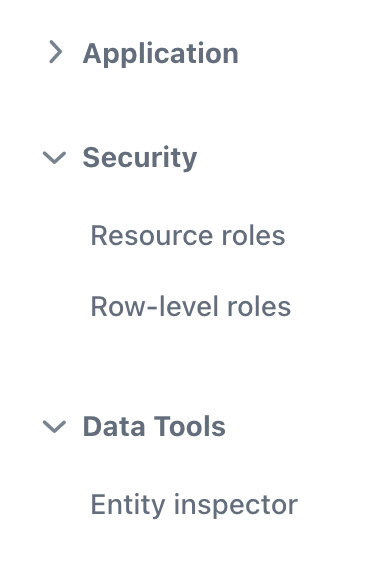Screen dimensions: 370x562
Task: Choose the Resource roles navigation entry
Action: tap(188, 235)
